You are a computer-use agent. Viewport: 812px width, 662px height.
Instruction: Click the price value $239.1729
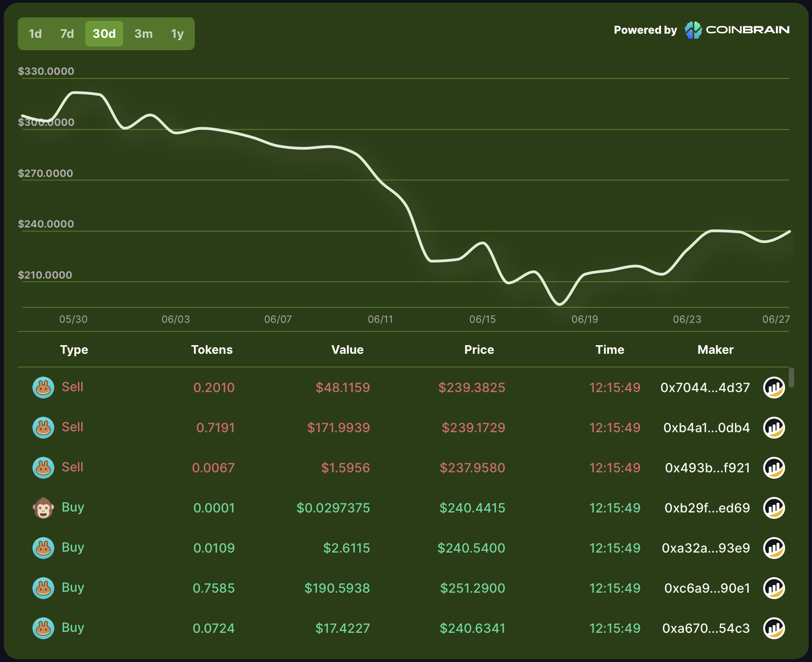(473, 428)
